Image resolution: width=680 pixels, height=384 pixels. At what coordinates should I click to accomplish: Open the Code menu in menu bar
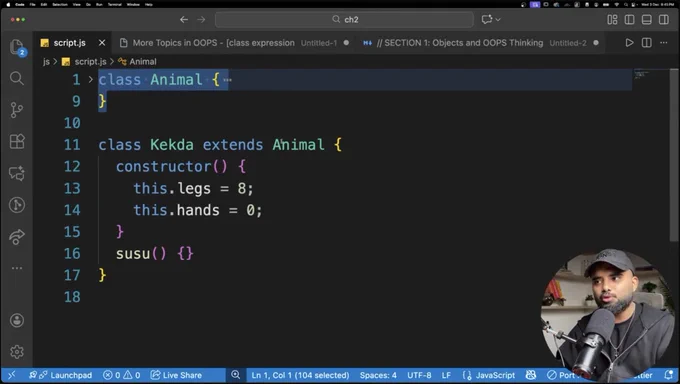(20, 4)
